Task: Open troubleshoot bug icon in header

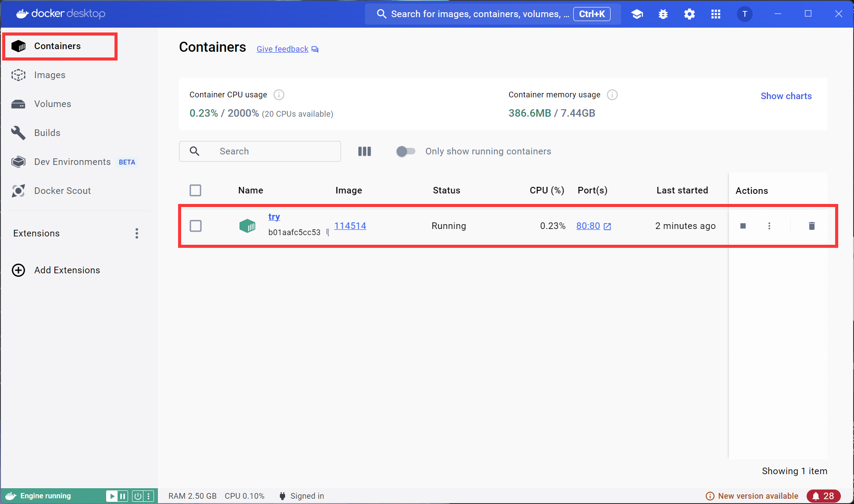Action: (x=663, y=14)
